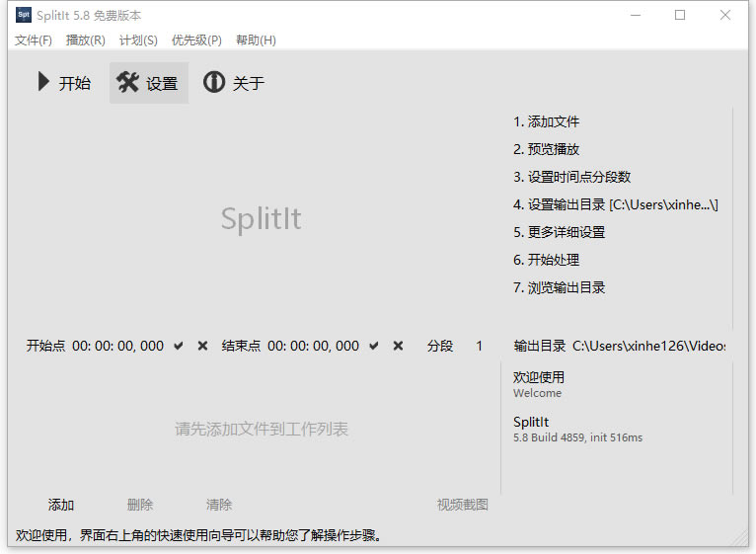Click the 开始 play triangle icon
The width and height of the screenshot is (756, 554).
tap(43, 82)
